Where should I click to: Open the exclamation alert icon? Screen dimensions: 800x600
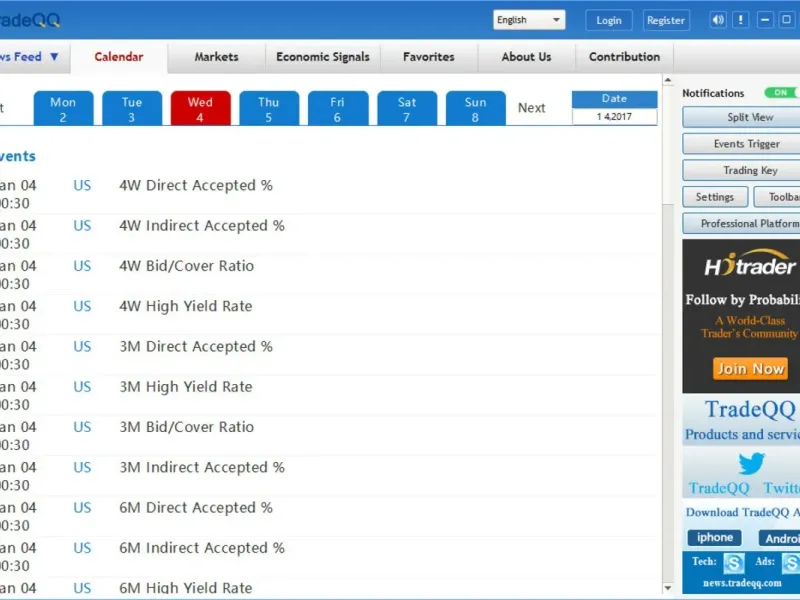[740, 20]
